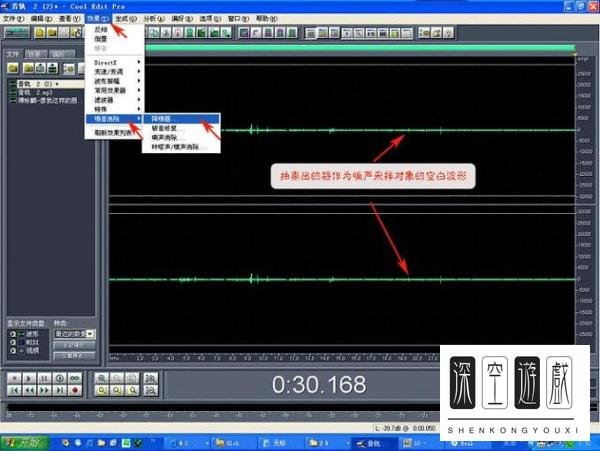Image resolution: width=600 pixels, height=451 pixels.
Task: Open the 窗口(W) menu
Action: 238,18
